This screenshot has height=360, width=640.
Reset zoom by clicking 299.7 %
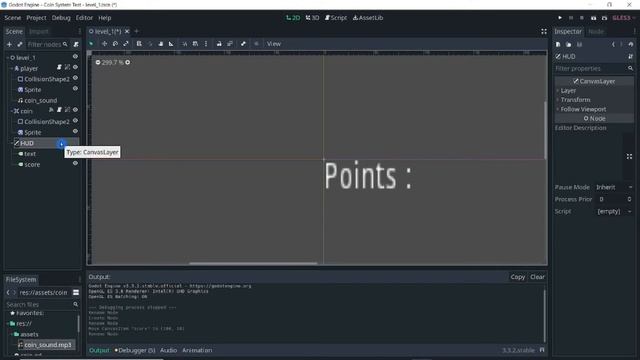(x=113, y=62)
